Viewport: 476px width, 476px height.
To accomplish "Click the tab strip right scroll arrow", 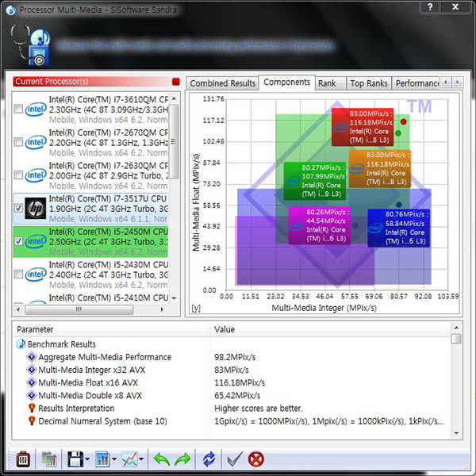I will click(458, 83).
